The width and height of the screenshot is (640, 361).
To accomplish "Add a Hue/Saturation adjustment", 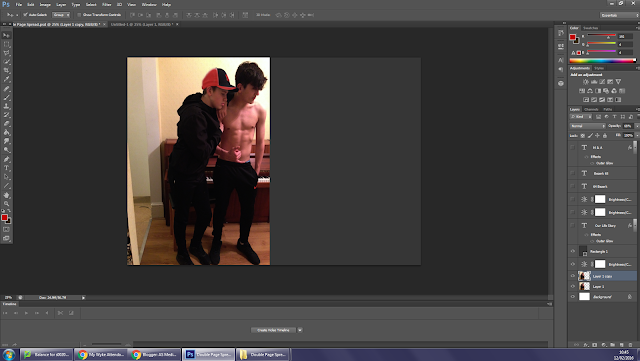I will click(582, 91).
